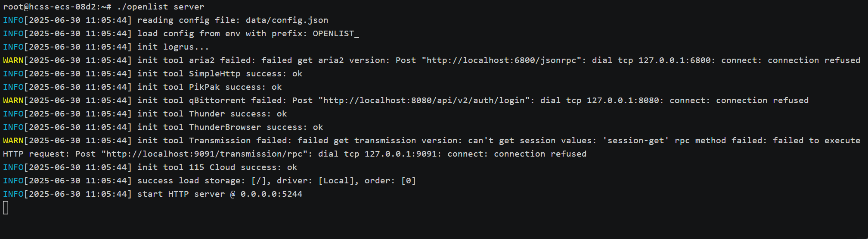
Task: Click the ThunderBrowser tool name
Action: 225,127
